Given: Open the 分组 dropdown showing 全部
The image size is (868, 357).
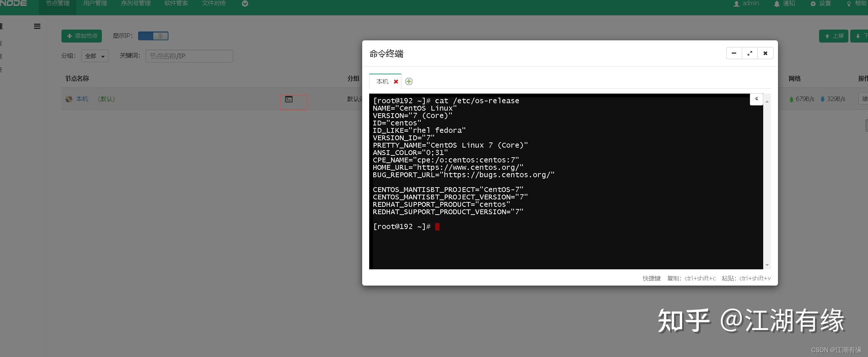Looking at the screenshot, I should pos(95,56).
